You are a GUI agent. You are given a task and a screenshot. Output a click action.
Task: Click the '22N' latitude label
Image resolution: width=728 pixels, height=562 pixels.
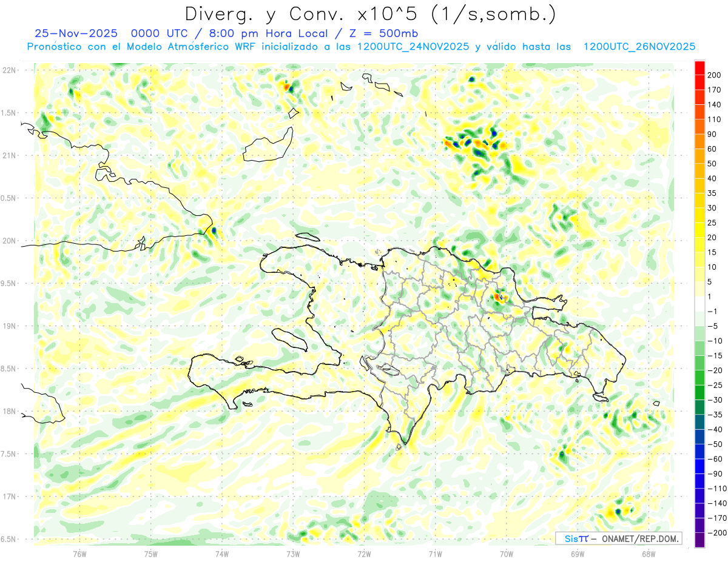(9, 70)
